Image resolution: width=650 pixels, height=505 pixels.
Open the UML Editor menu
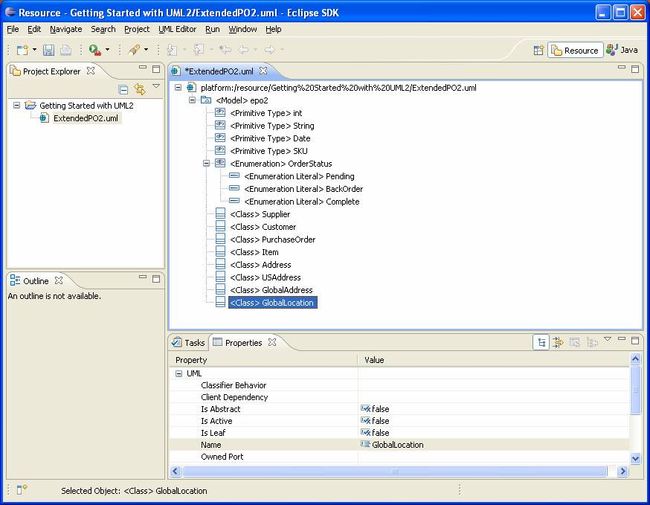177,29
